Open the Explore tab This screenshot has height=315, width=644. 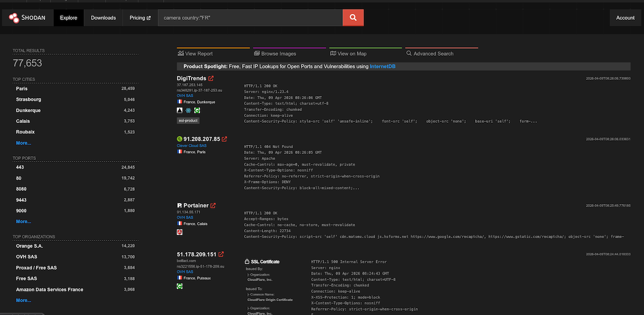[69, 18]
